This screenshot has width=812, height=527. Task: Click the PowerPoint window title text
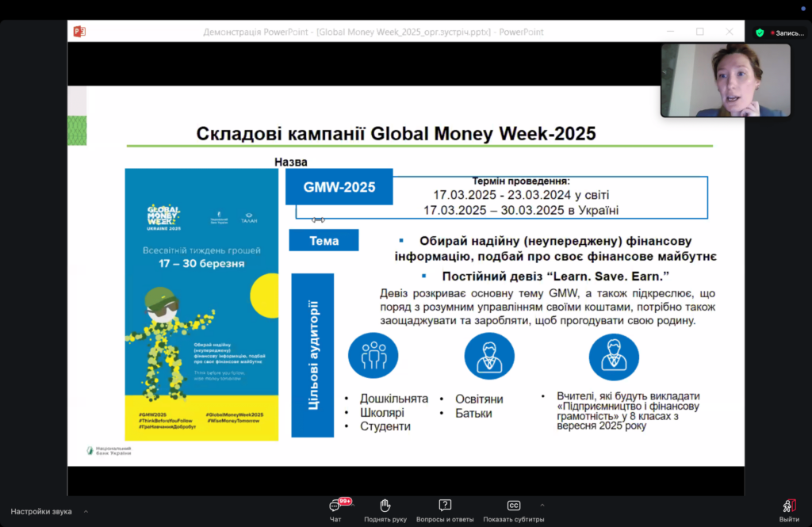(x=373, y=32)
